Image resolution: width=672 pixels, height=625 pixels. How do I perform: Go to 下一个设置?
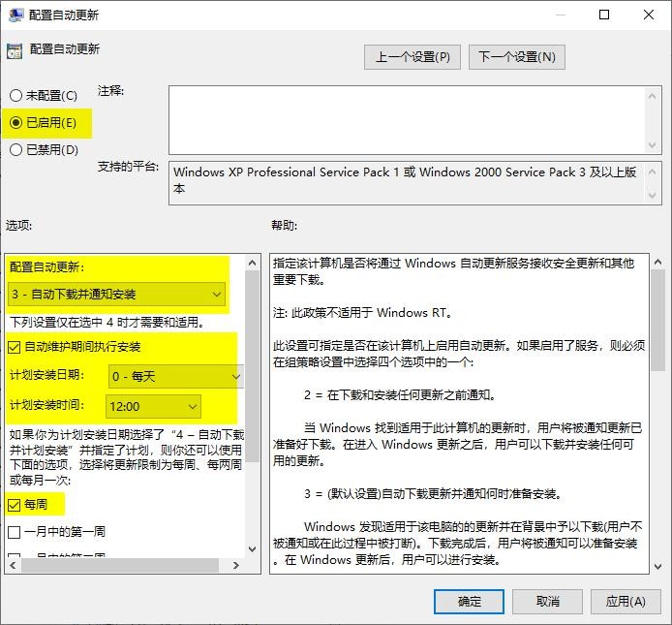(x=517, y=57)
